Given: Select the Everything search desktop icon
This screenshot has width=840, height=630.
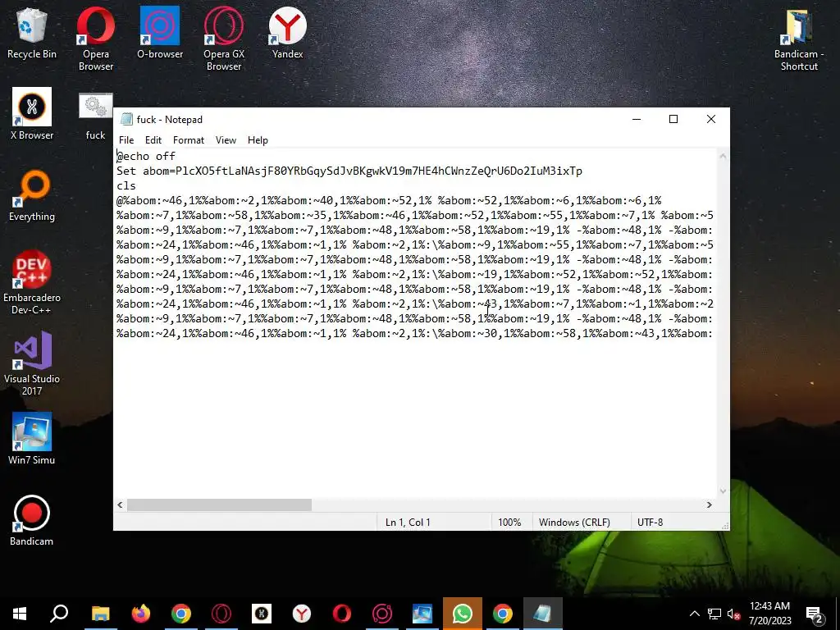Looking at the screenshot, I should click(x=32, y=195).
